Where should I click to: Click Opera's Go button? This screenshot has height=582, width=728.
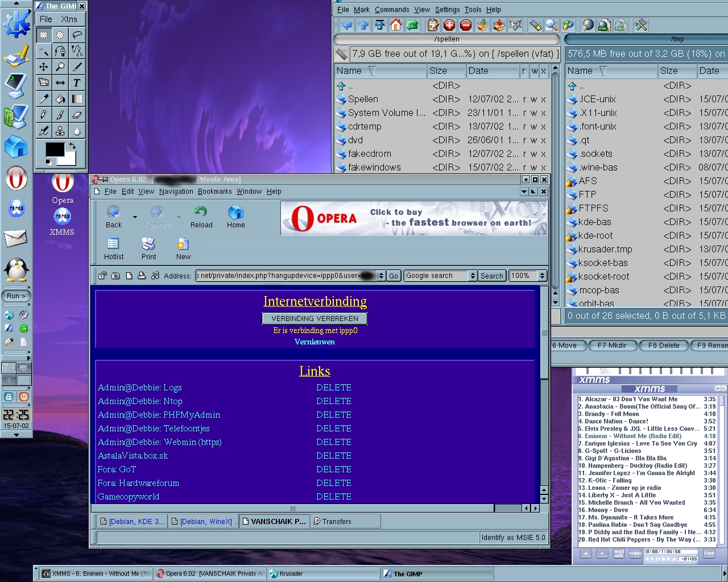click(394, 276)
